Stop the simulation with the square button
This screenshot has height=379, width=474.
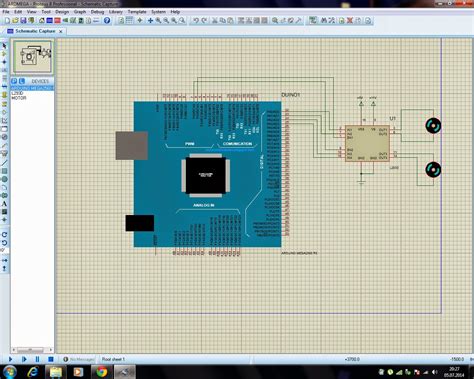coord(50,359)
